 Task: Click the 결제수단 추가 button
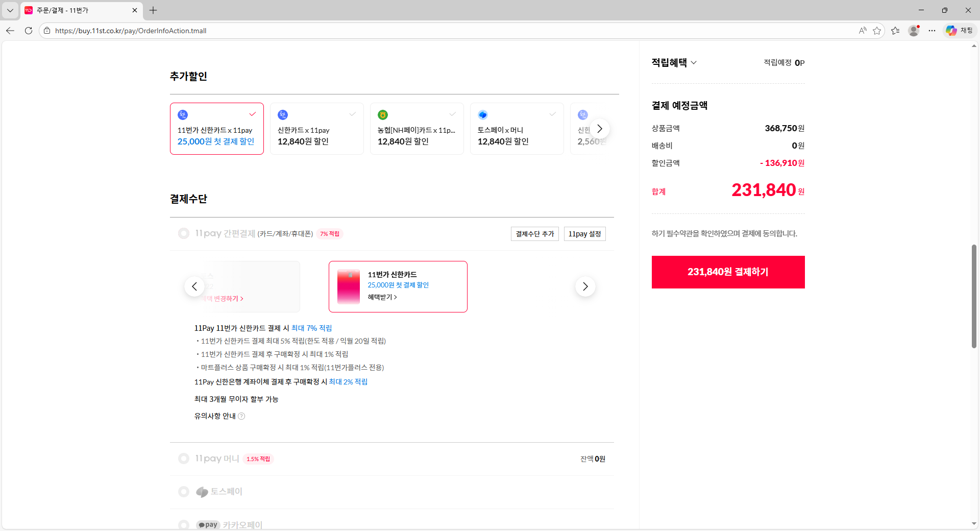tap(534, 234)
